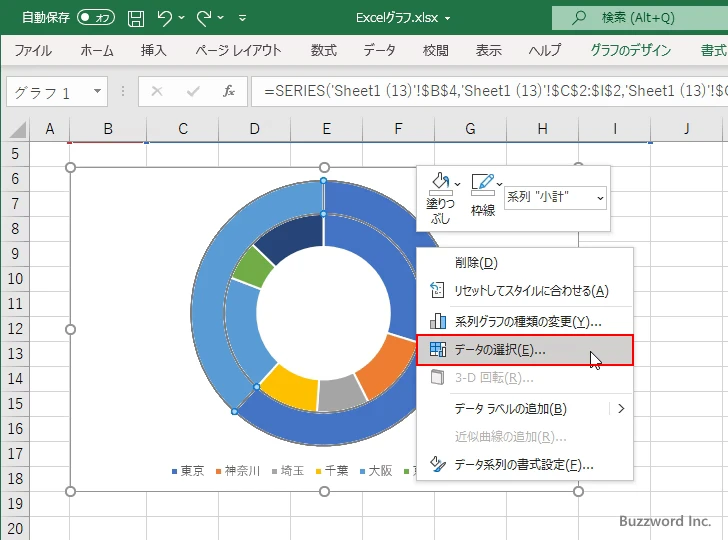Open the Excelグラフ.xlsx title dropdown

tap(448, 19)
